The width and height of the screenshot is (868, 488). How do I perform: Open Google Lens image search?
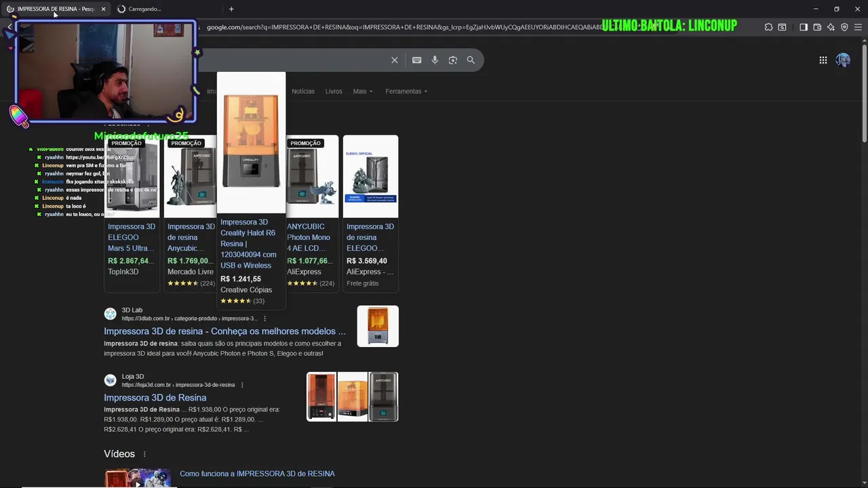453,60
